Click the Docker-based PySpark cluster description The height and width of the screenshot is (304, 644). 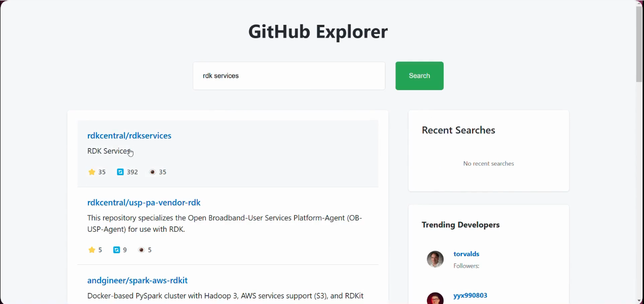(225, 296)
